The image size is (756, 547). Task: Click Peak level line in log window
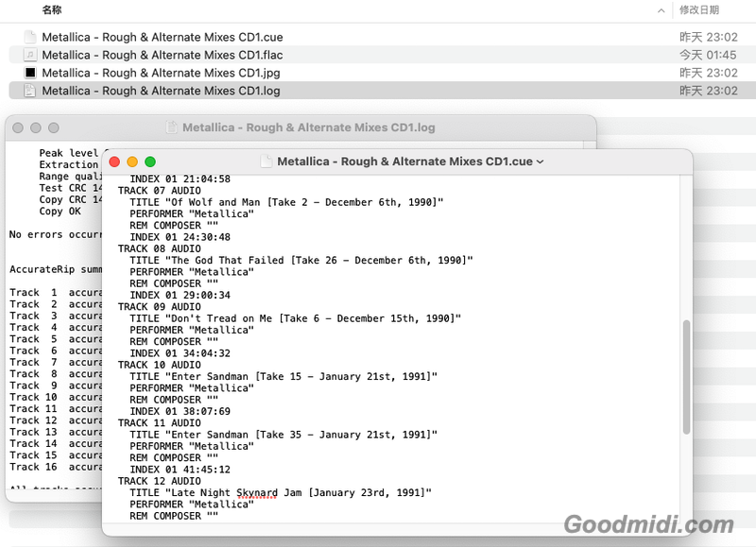[x=70, y=153]
